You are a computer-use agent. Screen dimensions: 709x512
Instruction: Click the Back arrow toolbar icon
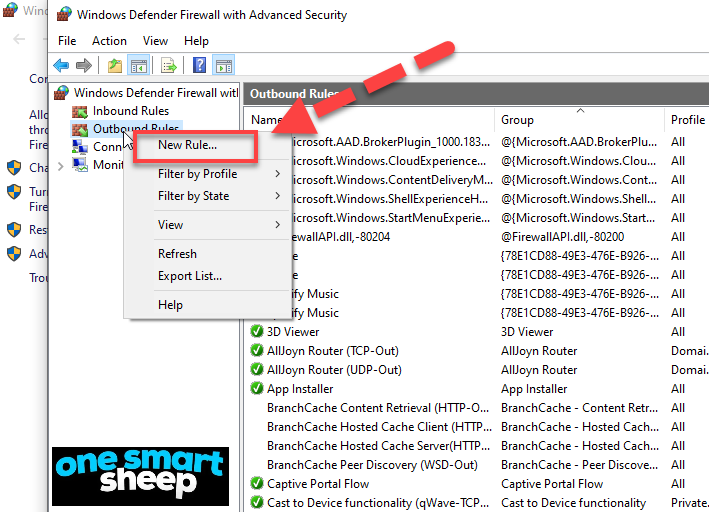(x=61, y=66)
